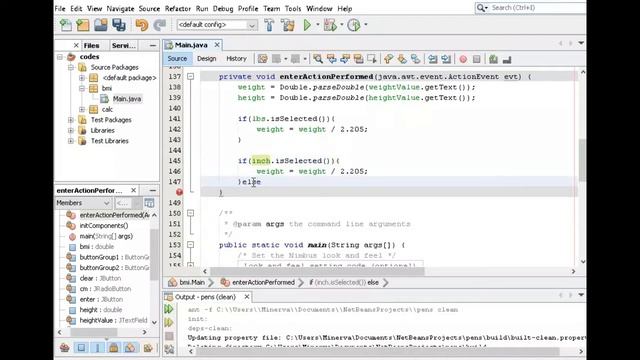Open the Navigate menu
The image size is (640, 360).
120,9
